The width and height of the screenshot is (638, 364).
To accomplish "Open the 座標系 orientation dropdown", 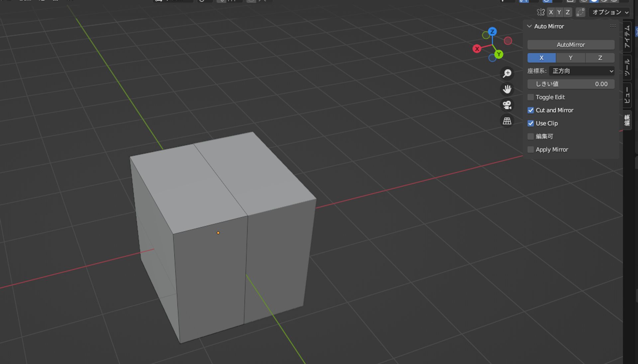I will (582, 71).
